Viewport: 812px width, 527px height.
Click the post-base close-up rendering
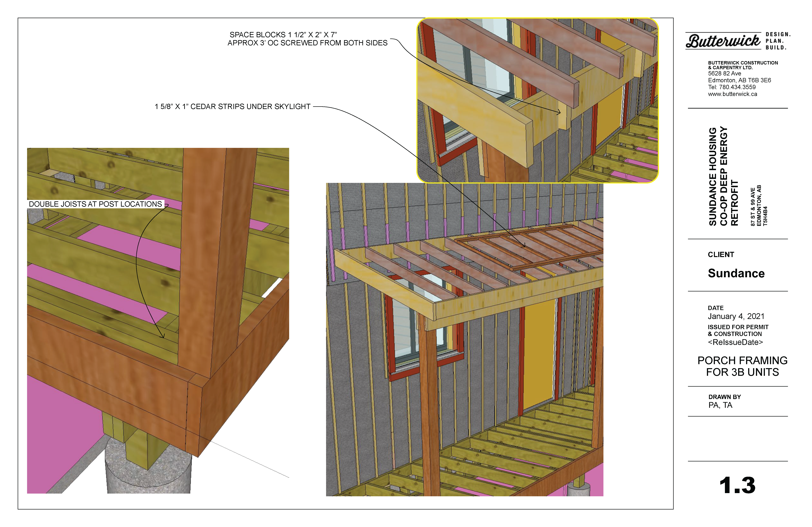coord(158,321)
